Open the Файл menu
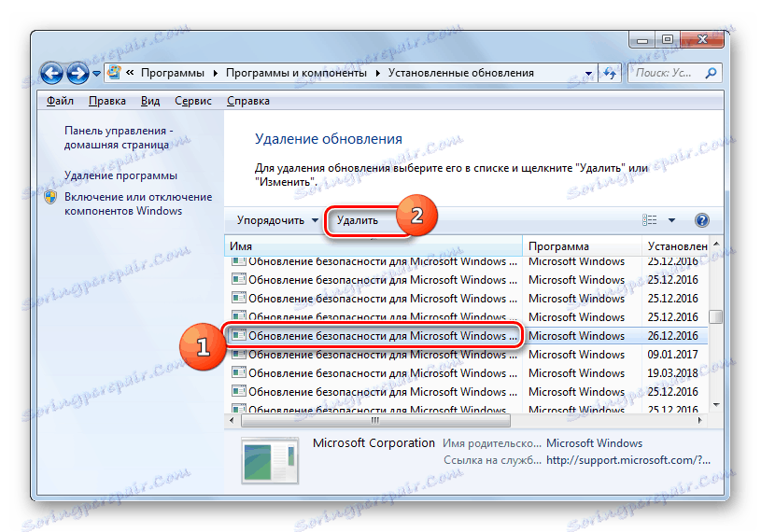 (60, 101)
